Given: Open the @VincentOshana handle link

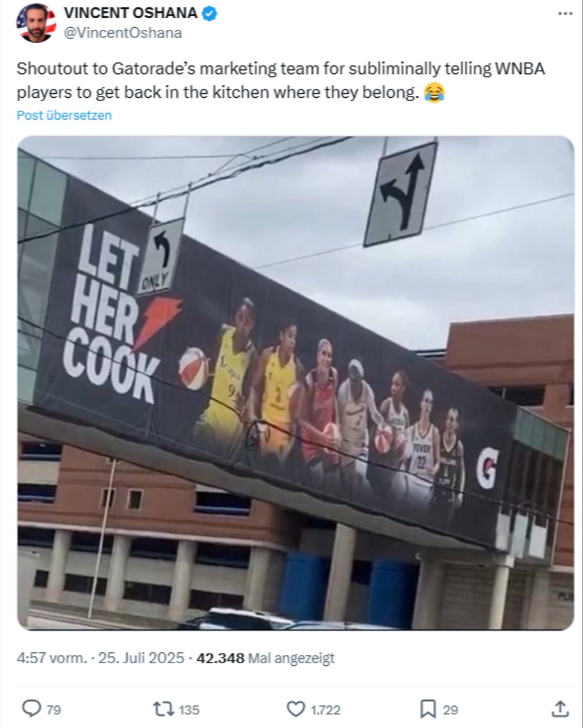Looking at the screenshot, I should pyautogui.click(x=122, y=33).
